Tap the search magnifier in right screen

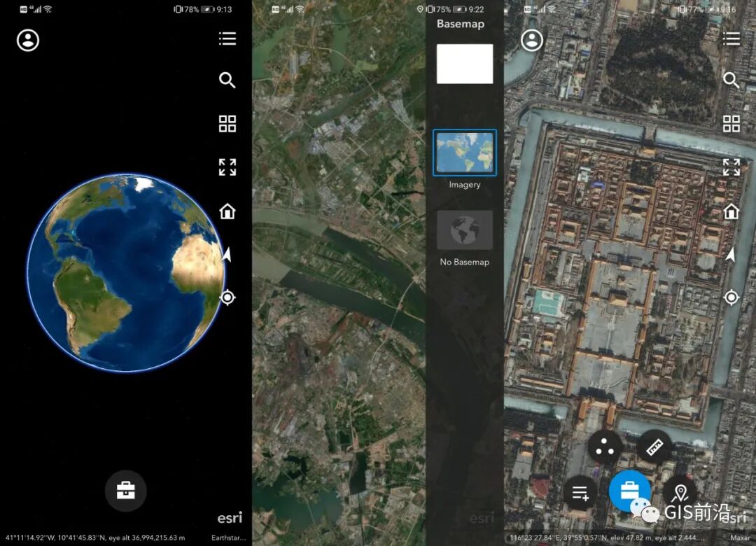click(x=731, y=80)
